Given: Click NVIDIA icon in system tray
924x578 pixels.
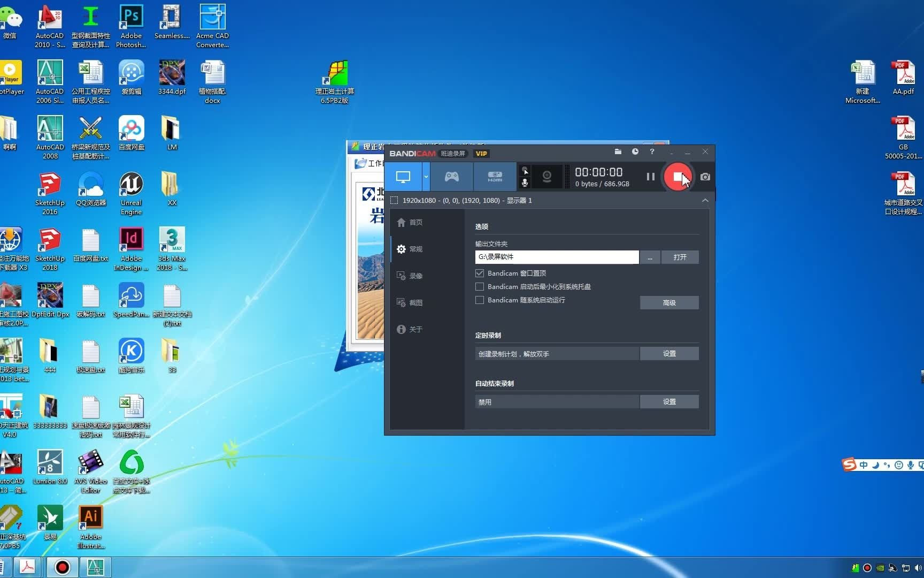Looking at the screenshot, I should [880, 568].
